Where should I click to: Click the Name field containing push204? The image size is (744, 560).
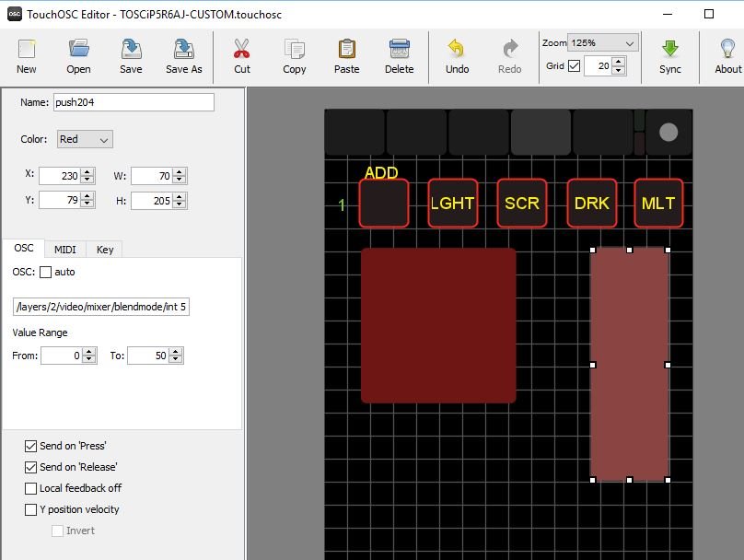134,102
